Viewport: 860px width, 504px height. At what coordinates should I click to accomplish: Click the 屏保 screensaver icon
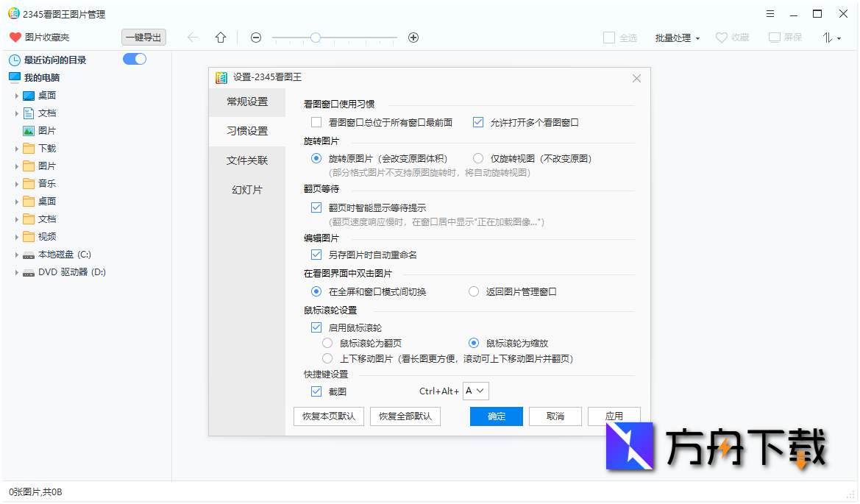tap(772, 37)
